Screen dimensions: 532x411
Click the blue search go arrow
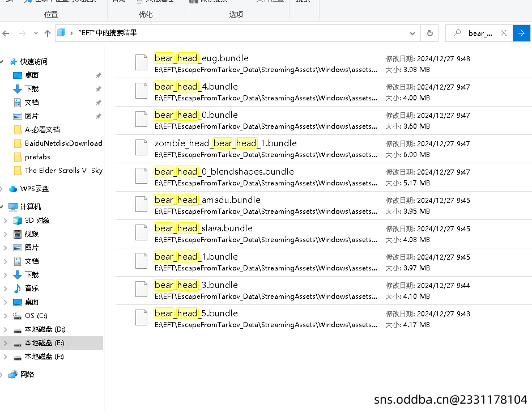click(522, 33)
